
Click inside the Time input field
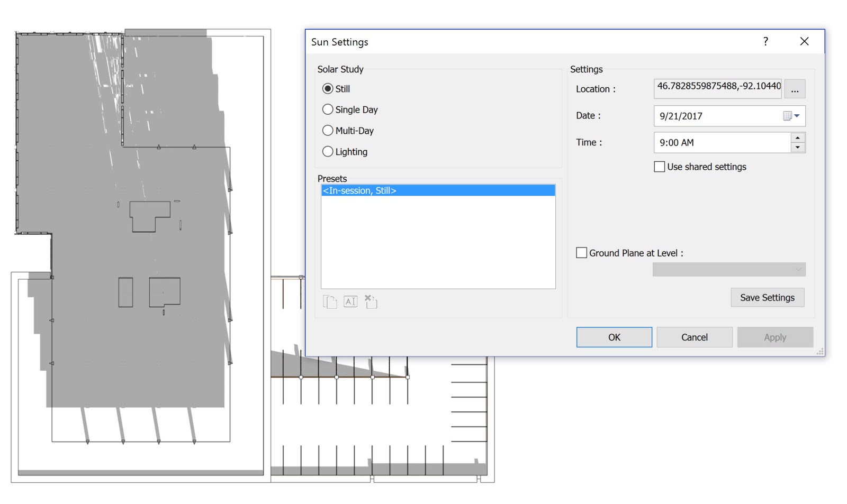coord(715,142)
